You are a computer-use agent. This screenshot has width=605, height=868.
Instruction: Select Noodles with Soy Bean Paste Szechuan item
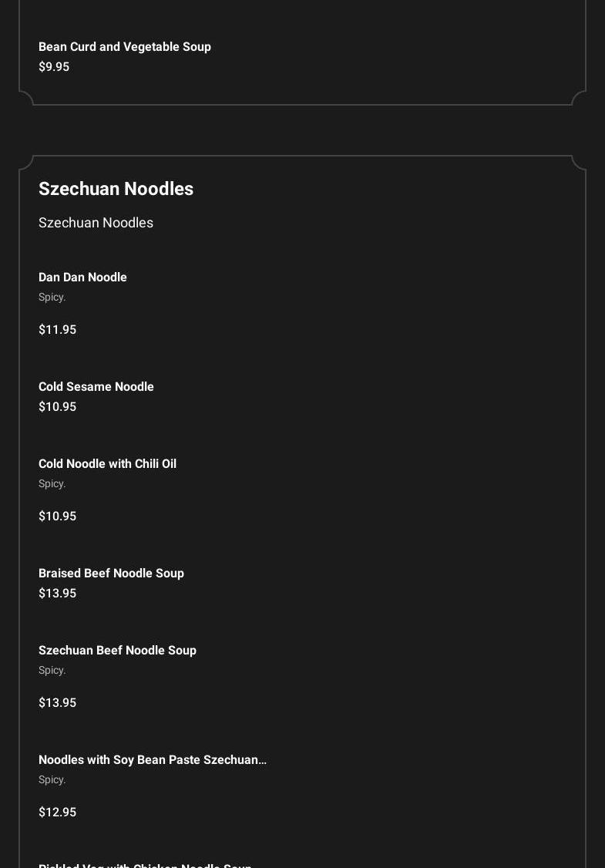click(x=153, y=759)
